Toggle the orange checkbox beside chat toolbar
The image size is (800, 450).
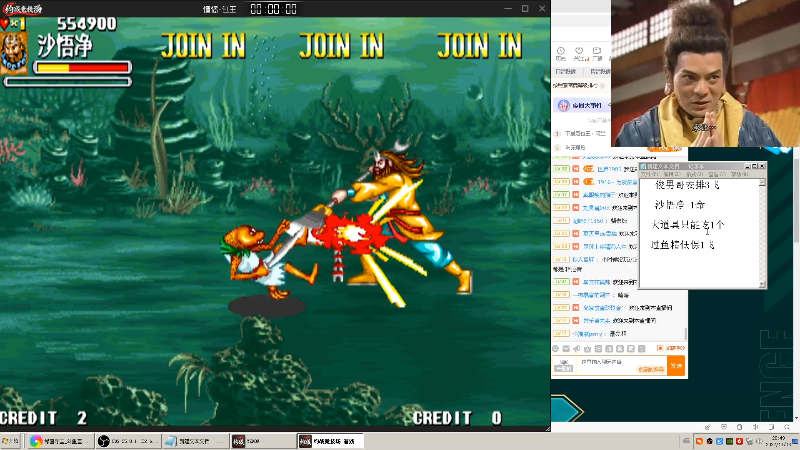point(660,348)
